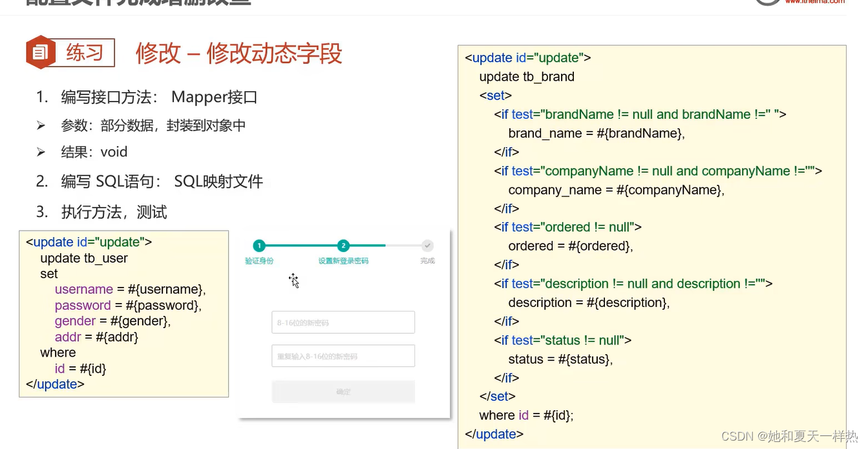Click the 重复输入8-16位的新密码 input field
This screenshot has height=449, width=868.
tap(343, 356)
